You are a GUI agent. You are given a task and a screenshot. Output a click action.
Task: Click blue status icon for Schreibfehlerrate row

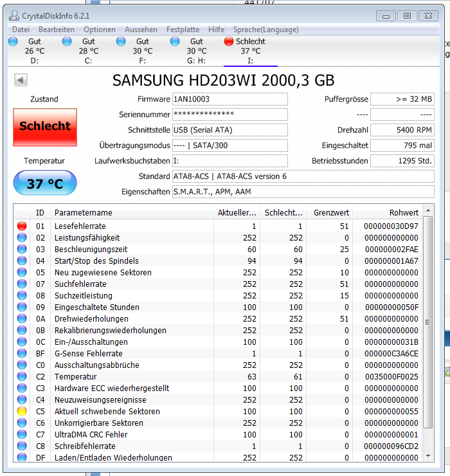click(x=22, y=446)
